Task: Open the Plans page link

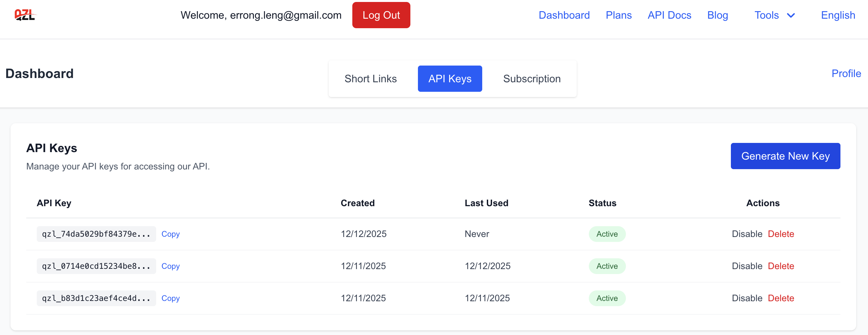Action: [x=618, y=15]
